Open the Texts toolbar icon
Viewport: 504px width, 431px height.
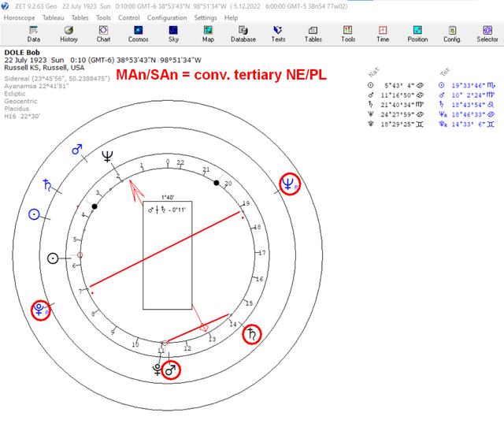click(278, 35)
